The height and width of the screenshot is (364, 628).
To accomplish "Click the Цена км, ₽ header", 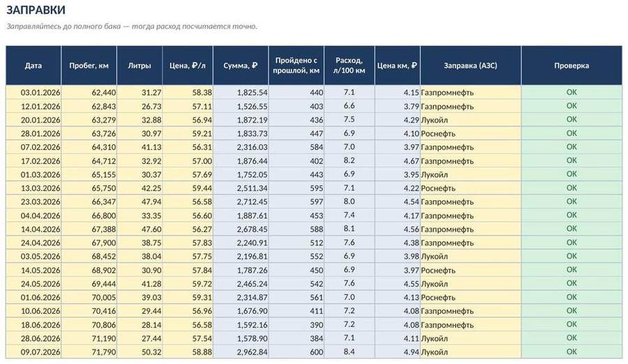I will 397,66.
